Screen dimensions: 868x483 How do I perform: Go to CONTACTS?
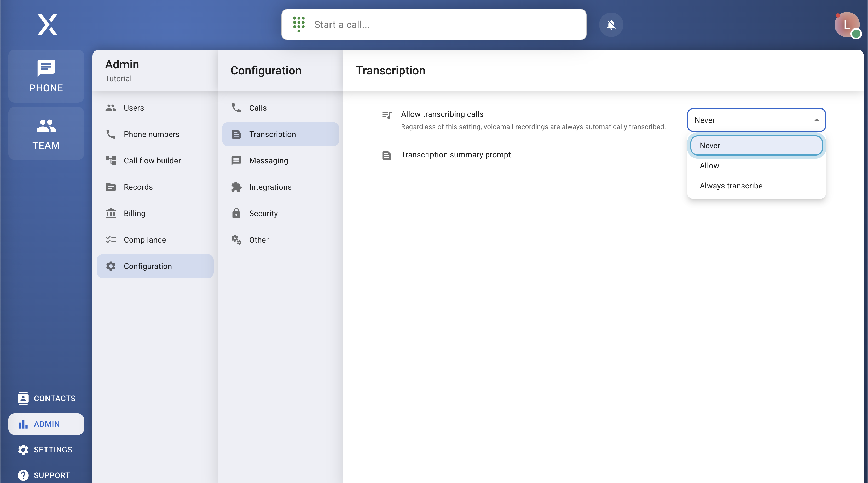click(47, 398)
